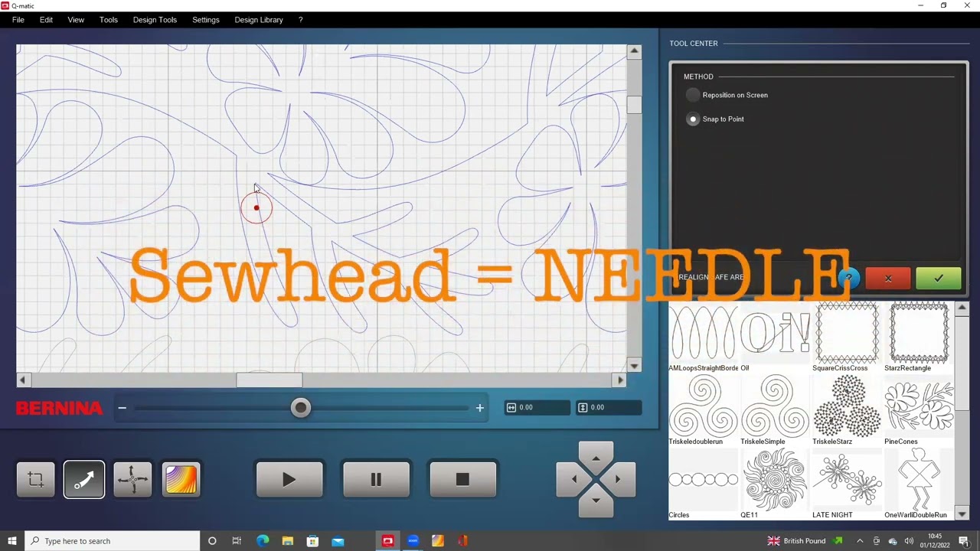The image size is (980, 551).
Task: Click the width value field showing 0.00
Action: 537,408
